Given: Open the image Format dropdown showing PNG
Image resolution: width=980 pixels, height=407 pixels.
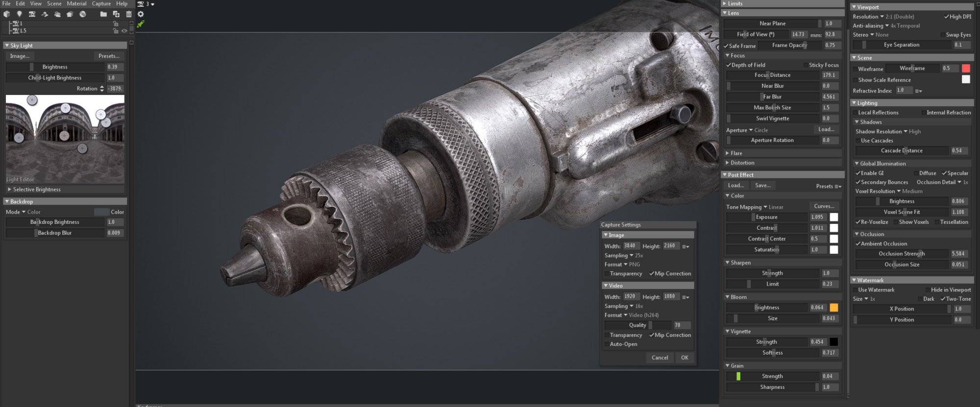Looking at the screenshot, I should tap(622, 264).
